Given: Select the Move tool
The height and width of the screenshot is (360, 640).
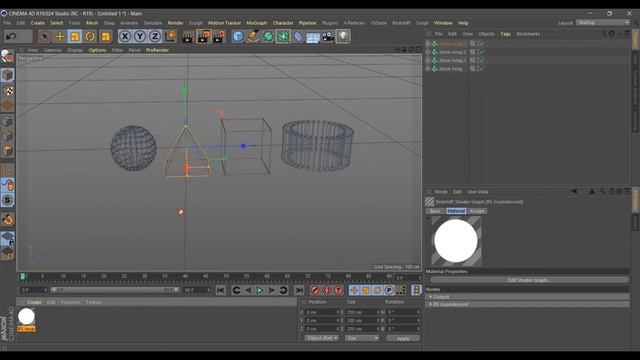Looking at the screenshot, I should click(60, 37).
